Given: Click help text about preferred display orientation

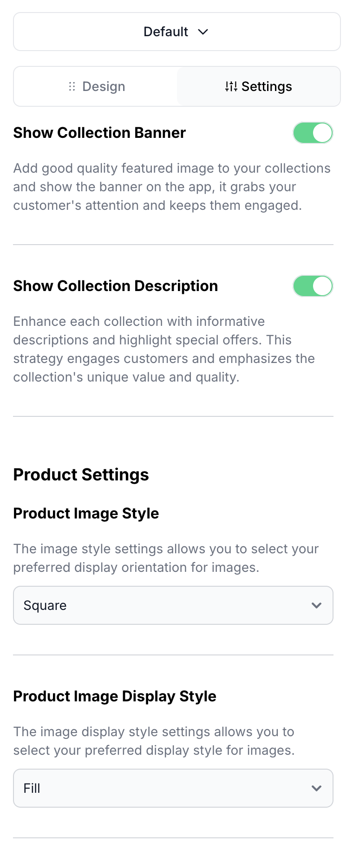Looking at the screenshot, I should (166, 558).
